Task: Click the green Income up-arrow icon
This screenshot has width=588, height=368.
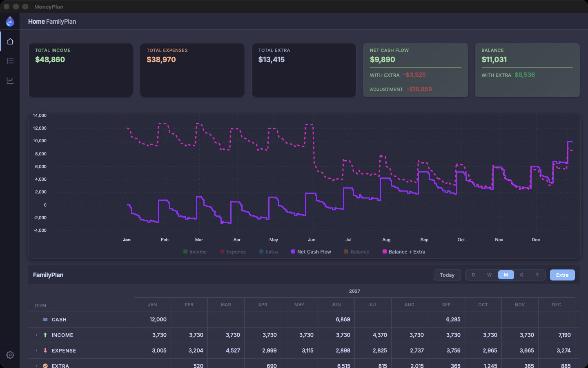Action: (x=45, y=335)
